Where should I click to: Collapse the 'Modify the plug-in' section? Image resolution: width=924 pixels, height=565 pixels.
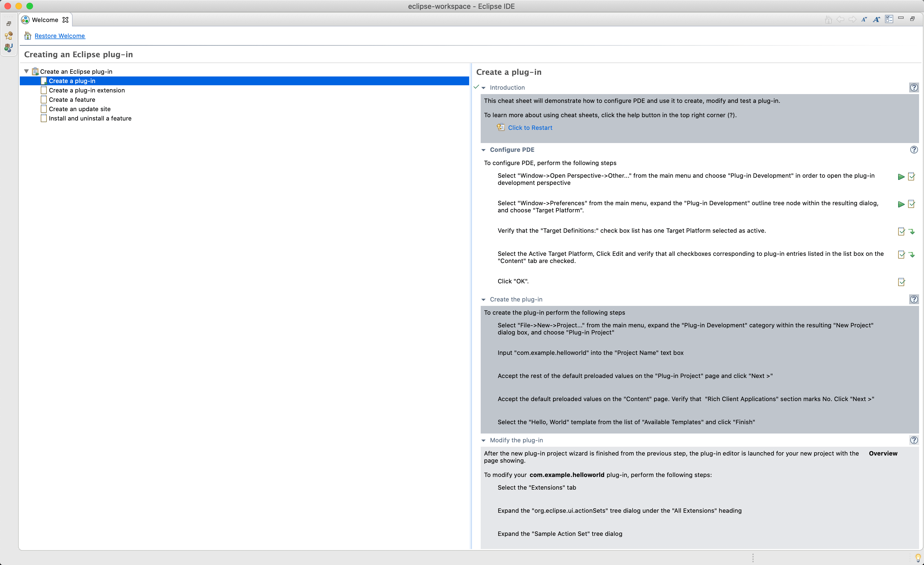point(483,440)
